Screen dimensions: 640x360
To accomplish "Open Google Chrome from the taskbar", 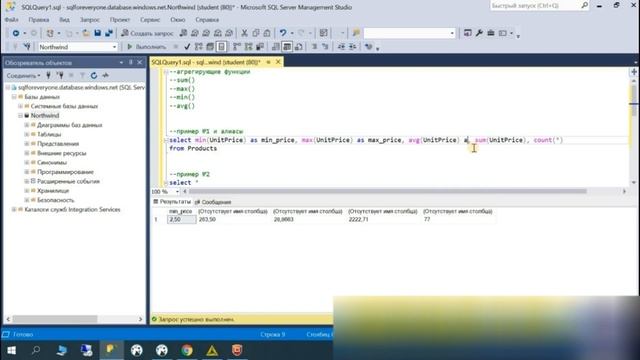I will point(187,350).
